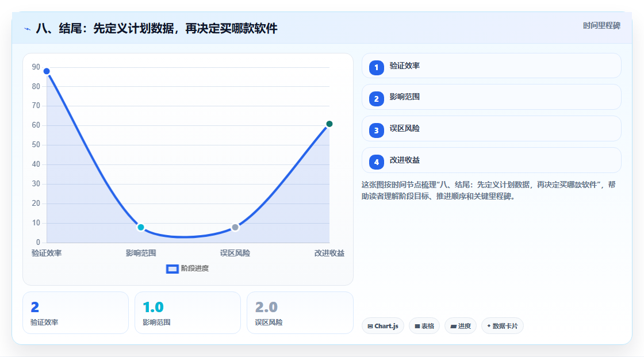
Task: Click the sparkle icon in the 数据卡片 tag
Action: tap(489, 326)
